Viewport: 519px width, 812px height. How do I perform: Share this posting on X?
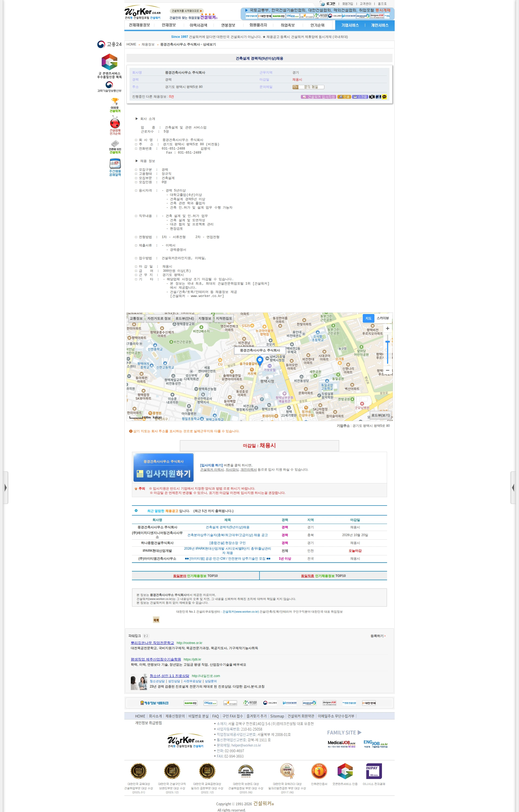[372, 97]
